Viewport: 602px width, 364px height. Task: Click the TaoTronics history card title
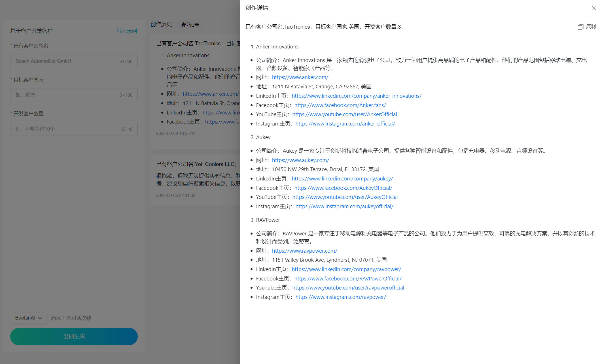[x=198, y=44]
